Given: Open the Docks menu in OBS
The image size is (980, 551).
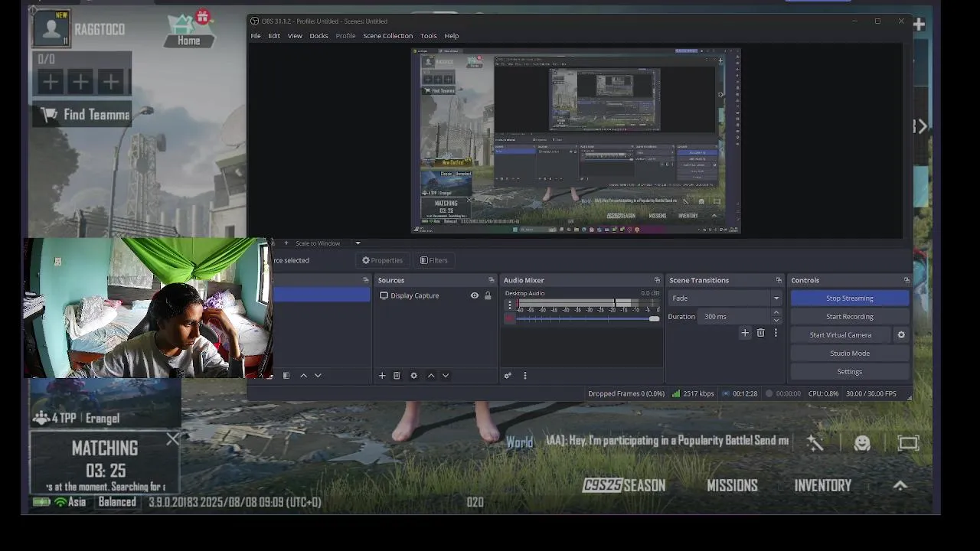Looking at the screenshot, I should [318, 36].
